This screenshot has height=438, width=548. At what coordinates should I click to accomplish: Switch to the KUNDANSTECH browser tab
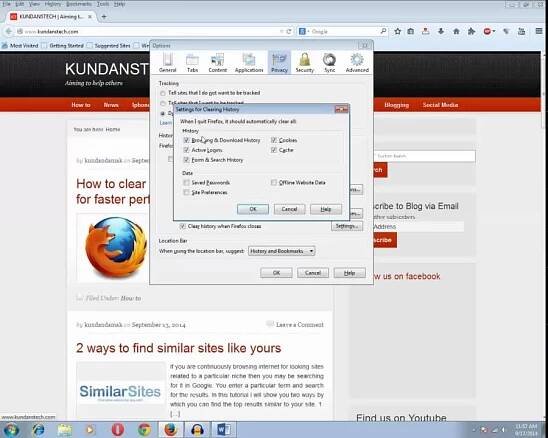pos(51,16)
